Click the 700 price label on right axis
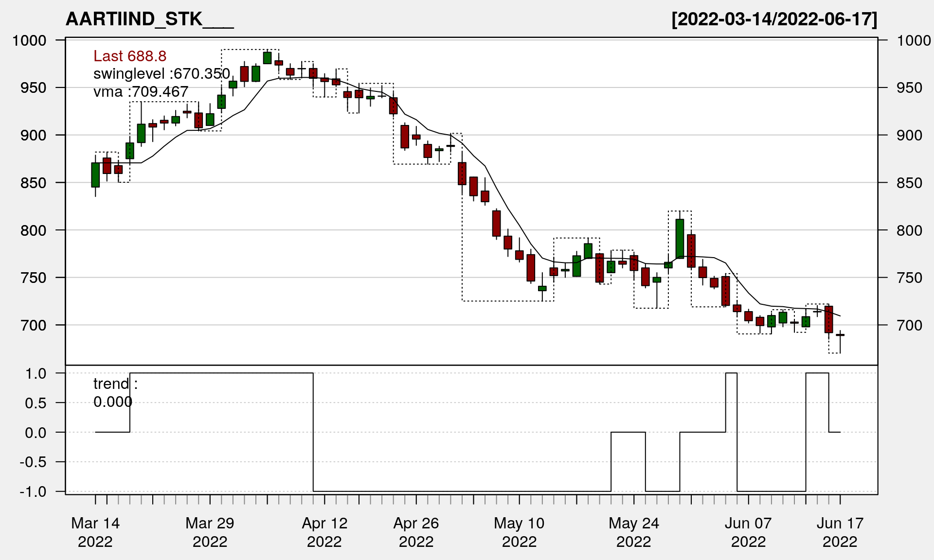This screenshot has height=560, width=934. click(909, 325)
